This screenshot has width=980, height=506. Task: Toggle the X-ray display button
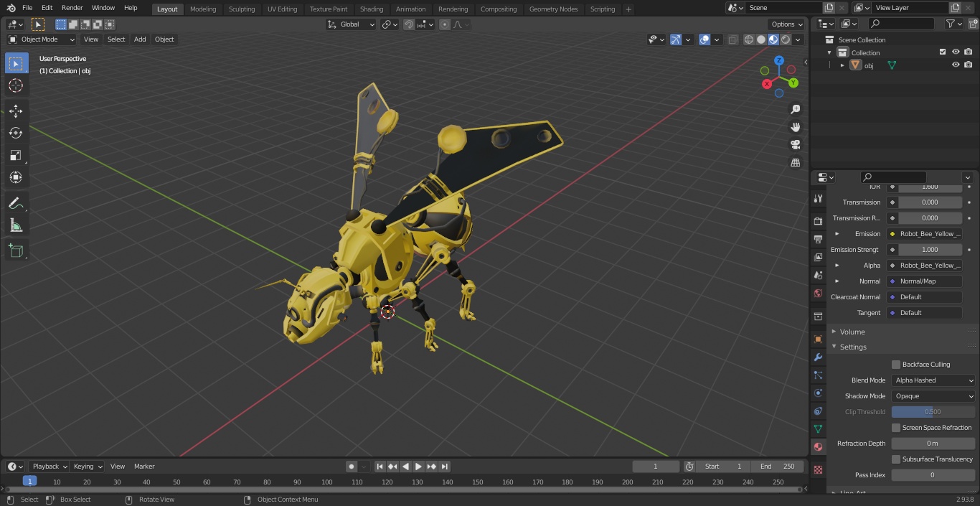pyautogui.click(x=732, y=39)
